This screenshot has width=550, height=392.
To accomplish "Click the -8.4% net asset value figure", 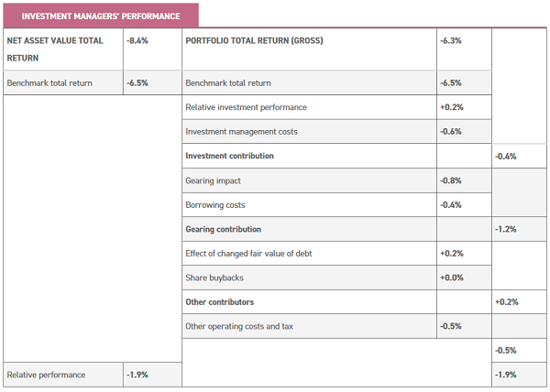I will (x=137, y=41).
